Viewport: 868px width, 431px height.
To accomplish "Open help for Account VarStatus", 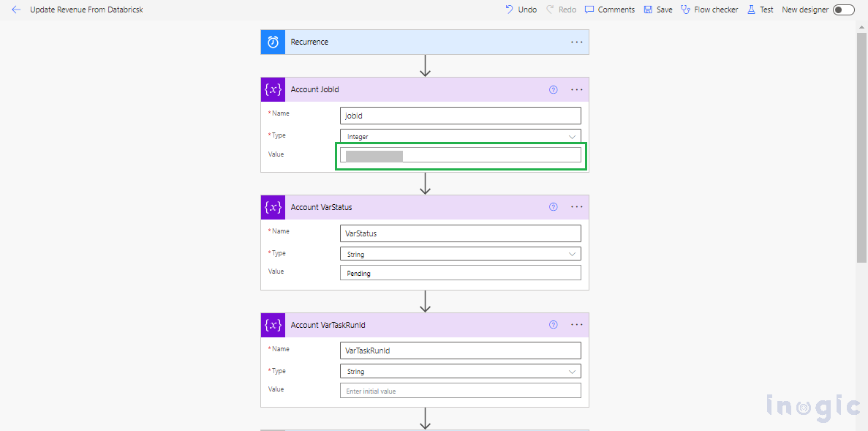I will coord(553,207).
